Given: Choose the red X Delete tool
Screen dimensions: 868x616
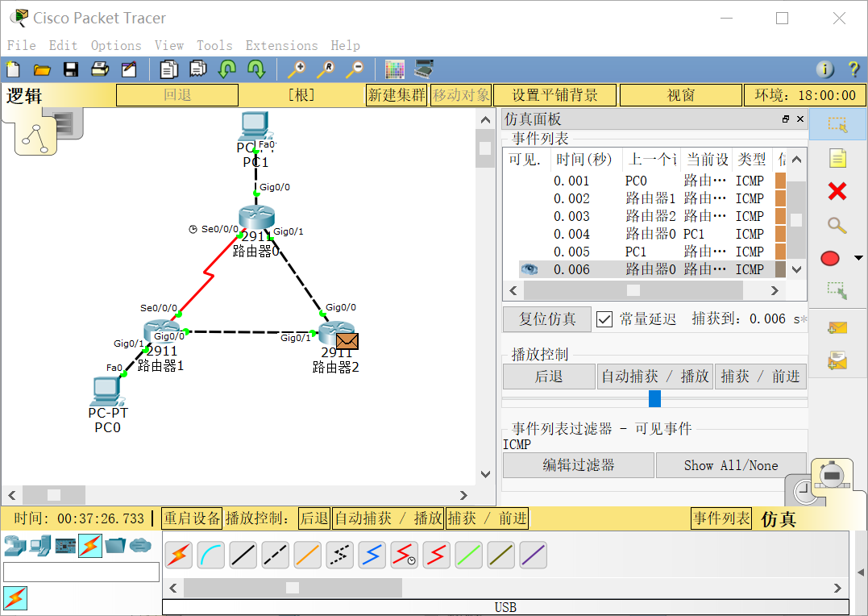Looking at the screenshot, I should (x=837, y=191).
